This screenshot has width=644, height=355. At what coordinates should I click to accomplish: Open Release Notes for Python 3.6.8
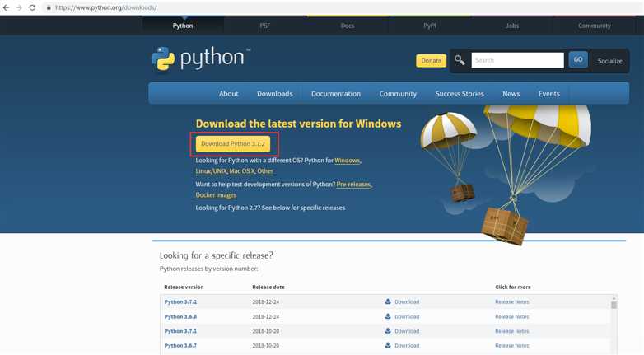pyautogui.click(x=511, y=316)
